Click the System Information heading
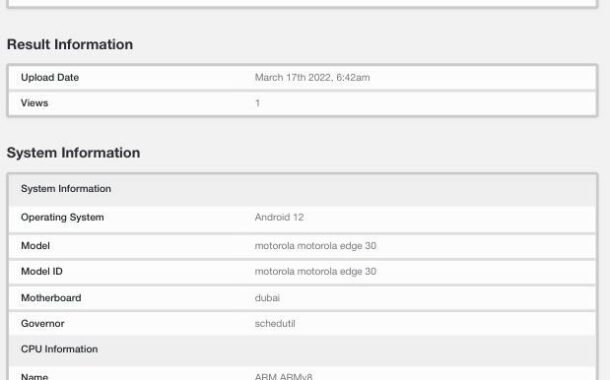 74,152
